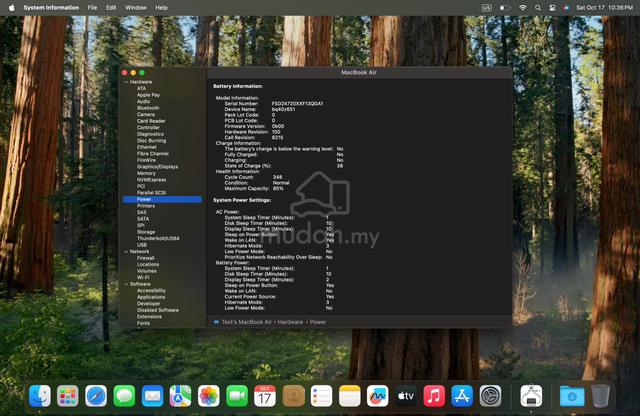Click the 'Maximum Capacity:' line

(254, 189)
